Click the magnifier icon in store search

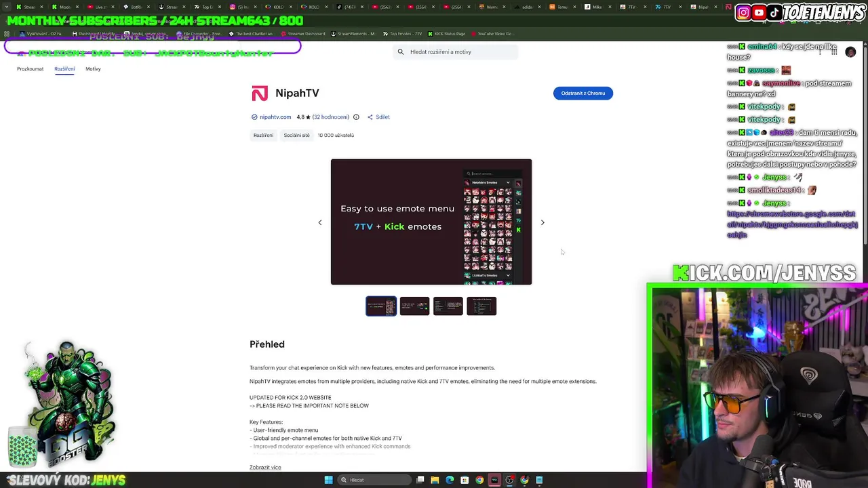[x=401, y=52]
